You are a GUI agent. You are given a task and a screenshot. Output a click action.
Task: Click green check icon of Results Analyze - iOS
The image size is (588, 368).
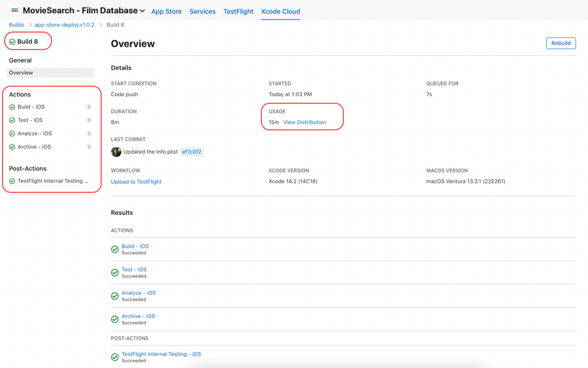(x=115, y=296)
